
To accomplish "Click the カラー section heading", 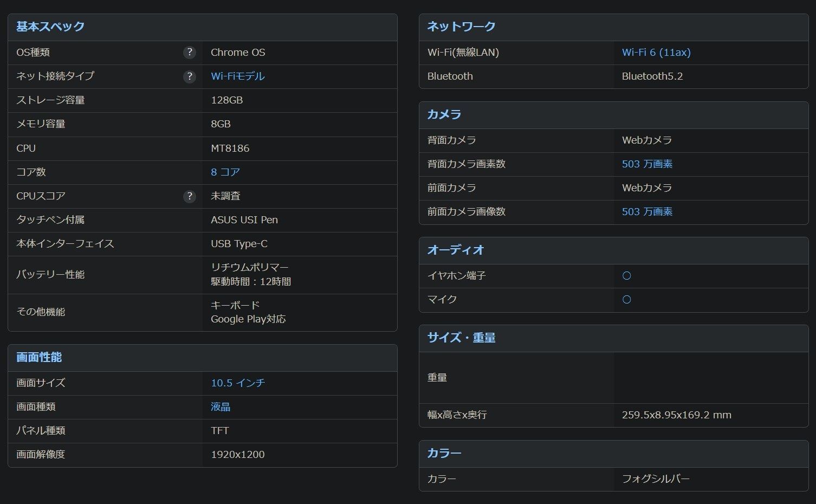I will point(444,453).
